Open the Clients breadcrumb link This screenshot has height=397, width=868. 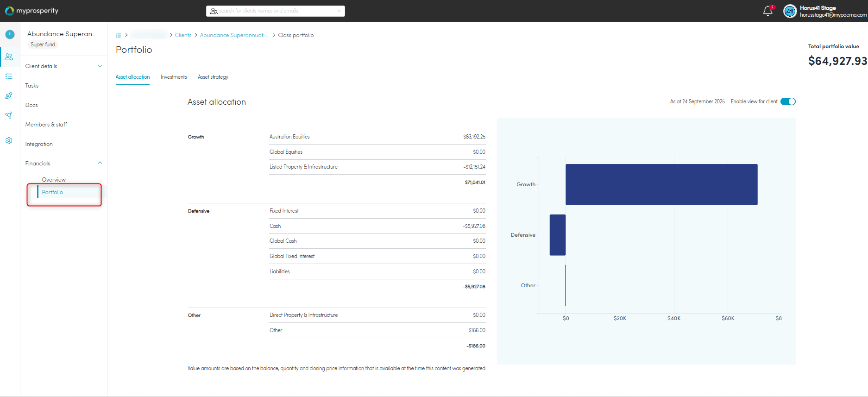tap(183, 35)
